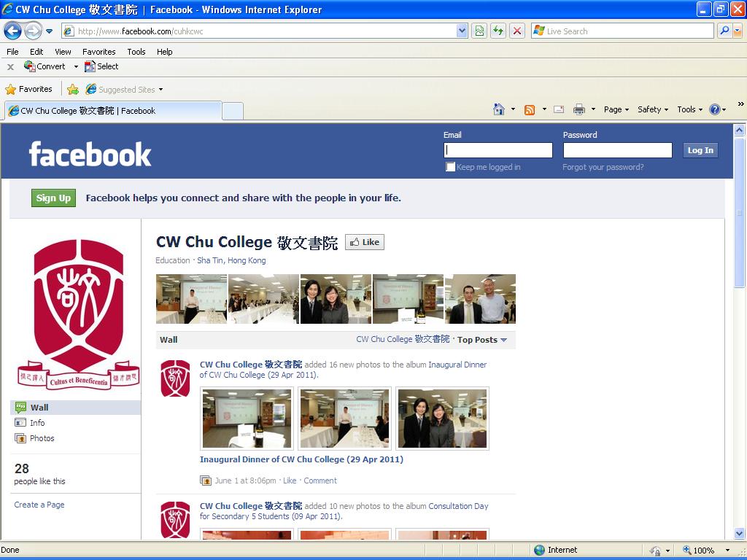Select the CW Chu College Facebook tab
Viewport: 747px width, 560px height.
pos(113,111)
